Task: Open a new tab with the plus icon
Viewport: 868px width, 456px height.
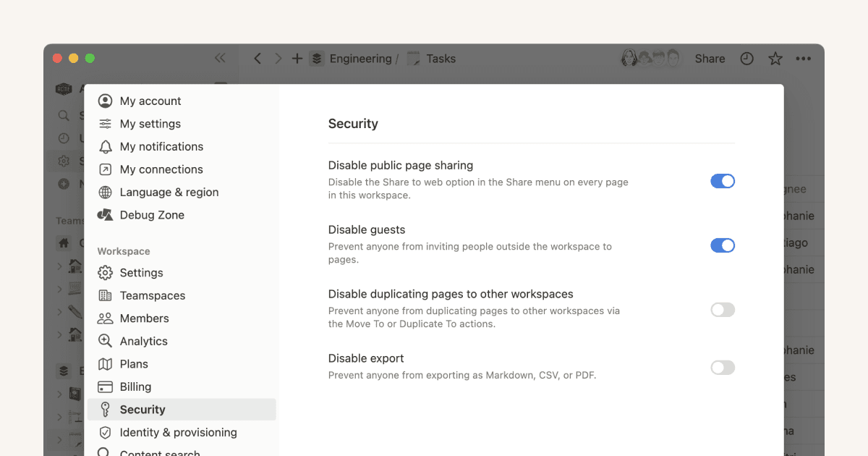Action: click(297, 59)
